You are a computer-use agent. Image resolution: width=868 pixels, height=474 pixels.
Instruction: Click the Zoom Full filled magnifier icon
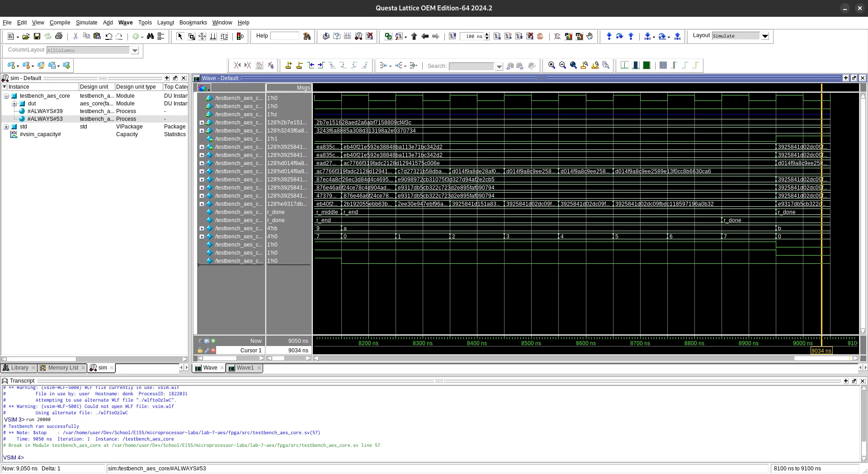[x=573, y=66]
